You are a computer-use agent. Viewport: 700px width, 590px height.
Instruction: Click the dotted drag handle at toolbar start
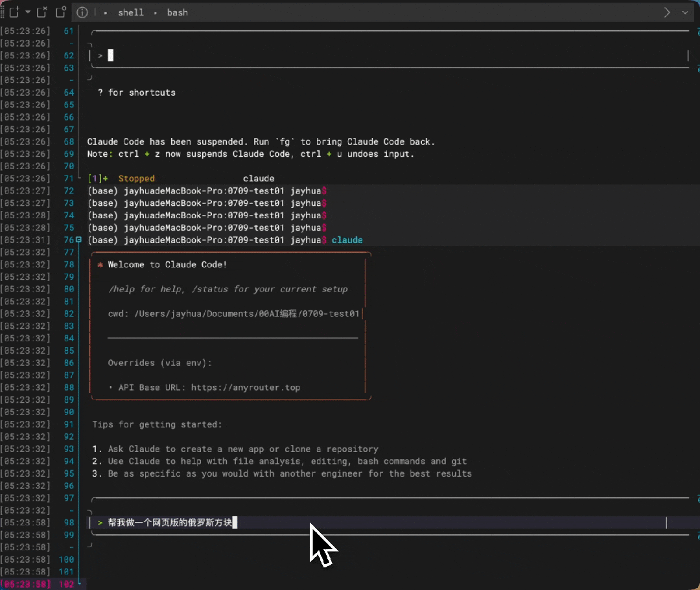2,12
